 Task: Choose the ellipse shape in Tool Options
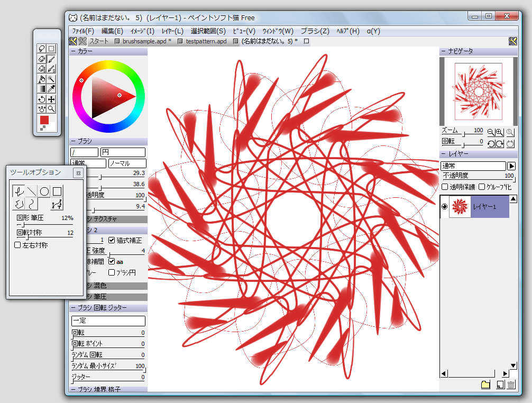click(44, 191)
